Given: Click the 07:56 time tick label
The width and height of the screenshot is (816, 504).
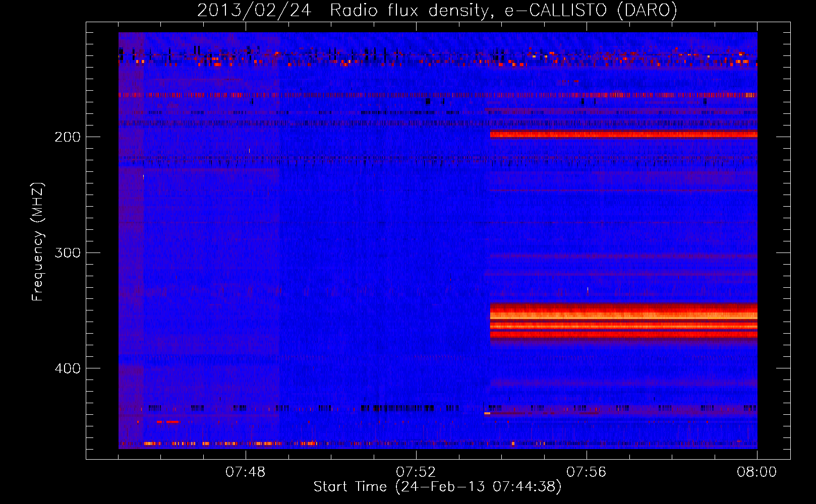Looking at the screenshot, I should pyautogui.click(x=587, y=472).
